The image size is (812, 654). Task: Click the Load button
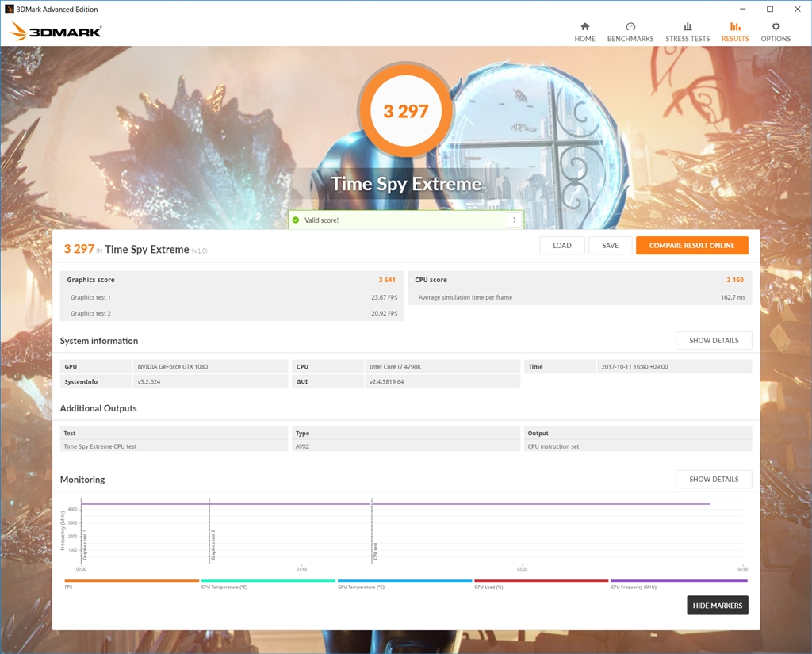tap(562, 246)
